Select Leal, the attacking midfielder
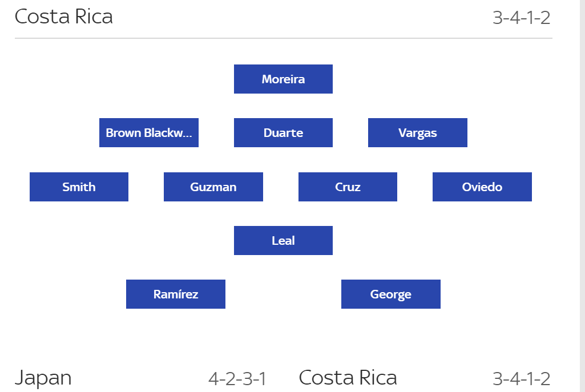The height and width of the screenshot is (392, 585). 283,241
